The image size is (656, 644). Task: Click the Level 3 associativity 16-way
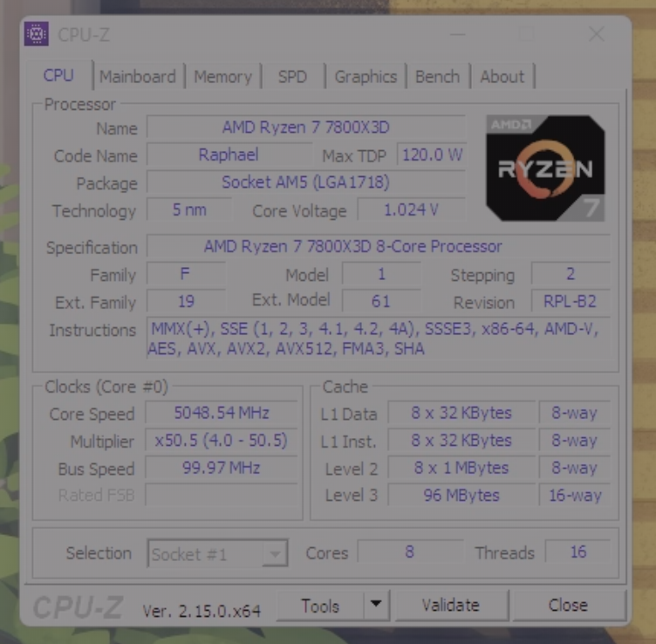(x=575, y=495)
